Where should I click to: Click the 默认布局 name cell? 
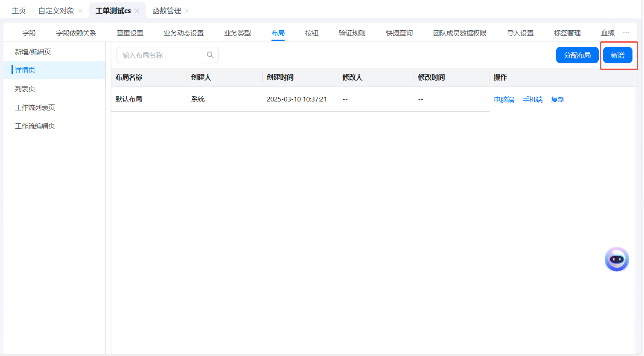click(129, 99)
